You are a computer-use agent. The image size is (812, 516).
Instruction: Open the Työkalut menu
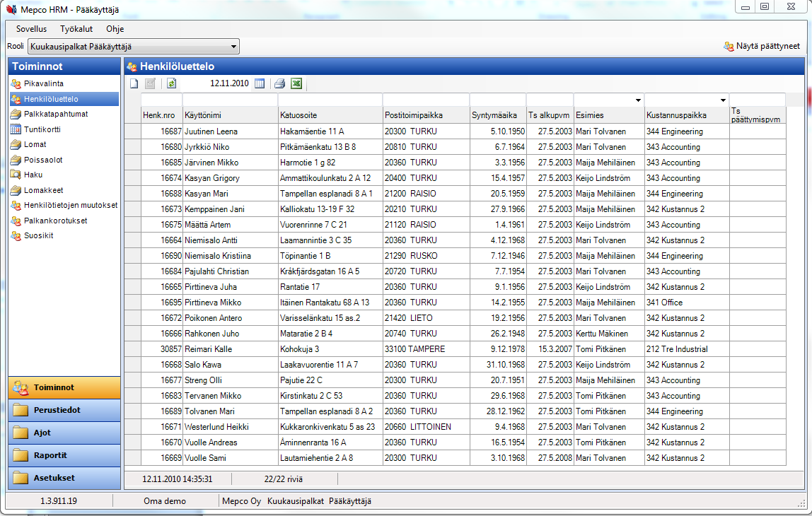click(x=76, y=29)
